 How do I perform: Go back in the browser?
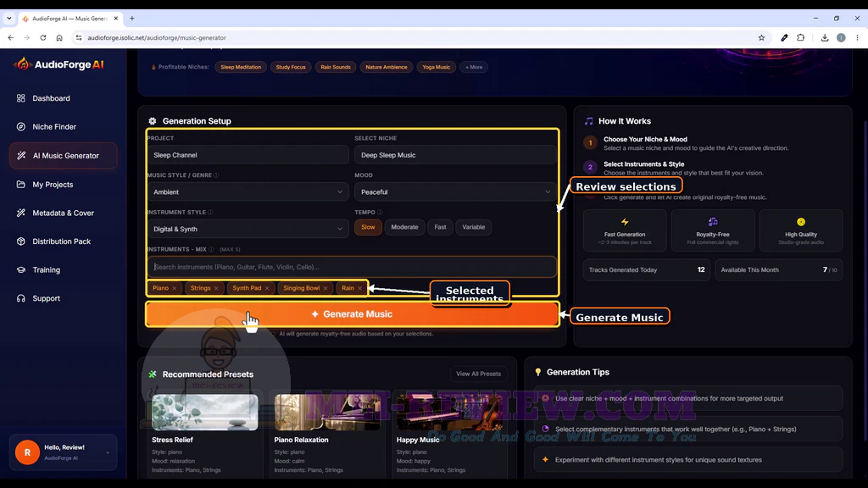[10, 37]
